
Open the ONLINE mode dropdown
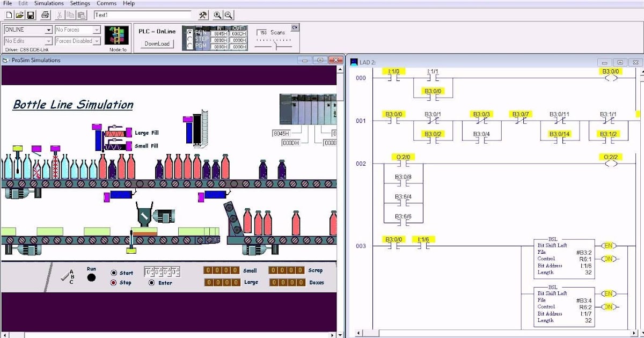point(48,30)
